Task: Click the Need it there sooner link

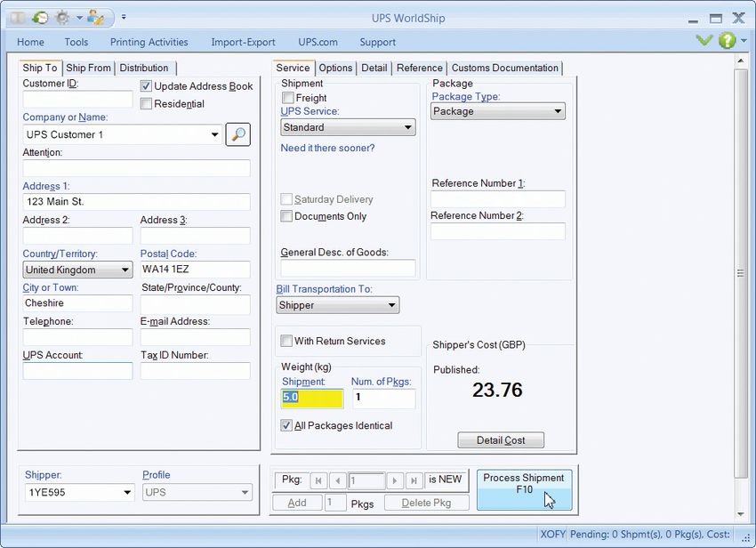Action: 327,148
